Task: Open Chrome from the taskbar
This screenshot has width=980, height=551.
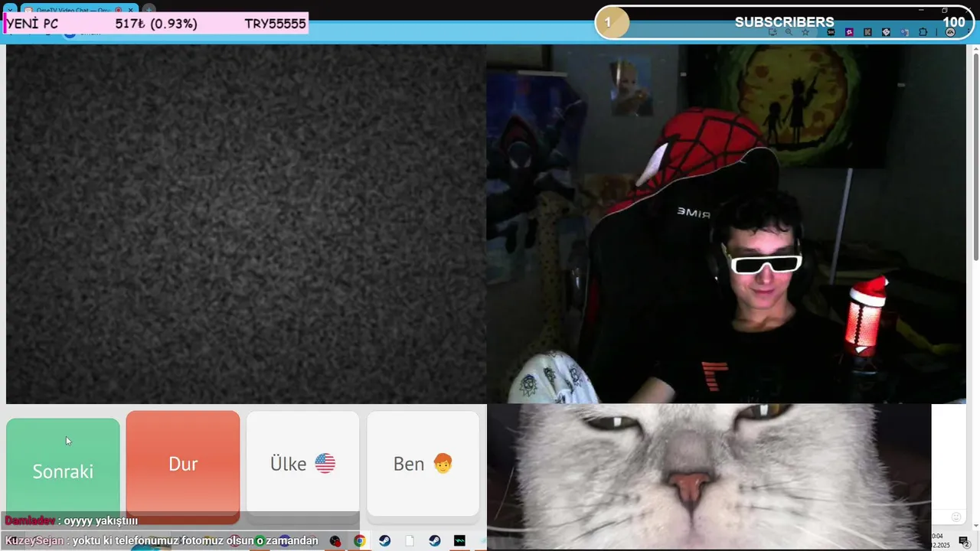Action: tap(360, 541)
